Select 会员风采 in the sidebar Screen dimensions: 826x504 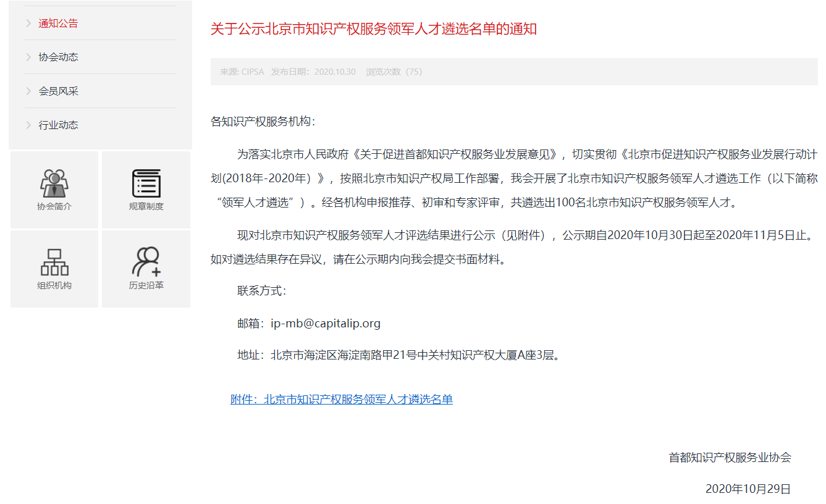[x=59, y=91]
